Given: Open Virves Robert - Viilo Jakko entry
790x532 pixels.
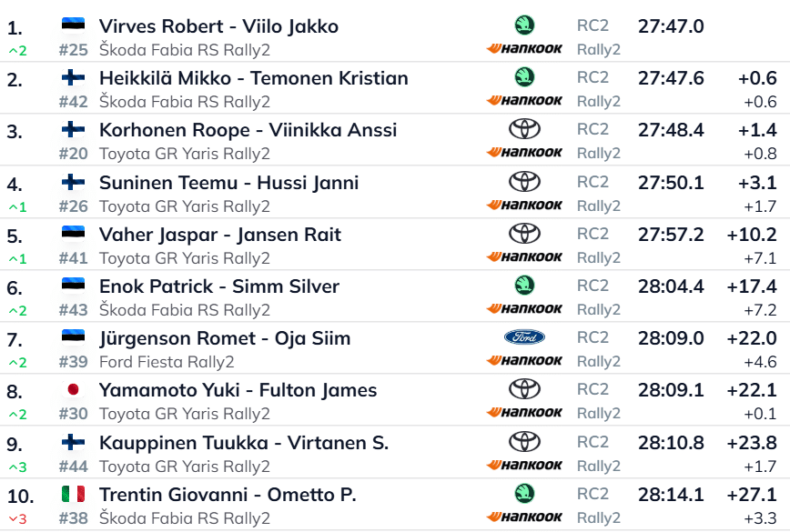Looking at the screenshot, I should tap(218, 26).
